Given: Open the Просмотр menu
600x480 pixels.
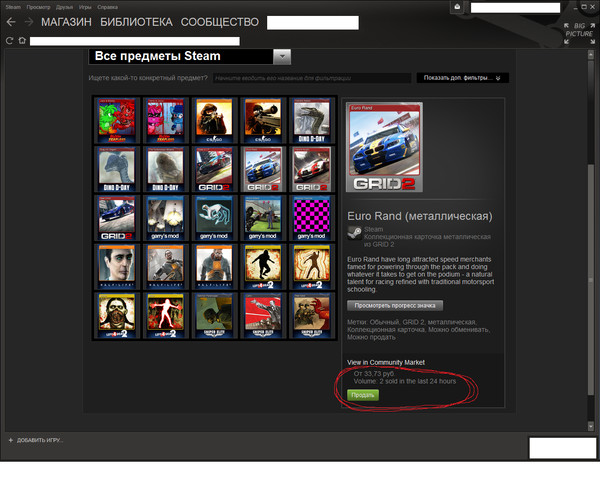Looking at the screenshot, I should click(x=38, y=7).
